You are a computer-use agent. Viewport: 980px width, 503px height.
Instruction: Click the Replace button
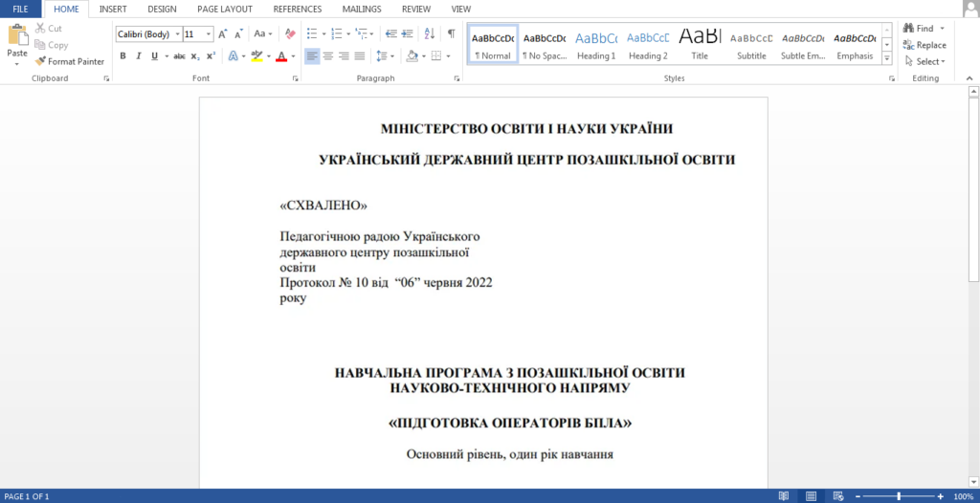924,45
